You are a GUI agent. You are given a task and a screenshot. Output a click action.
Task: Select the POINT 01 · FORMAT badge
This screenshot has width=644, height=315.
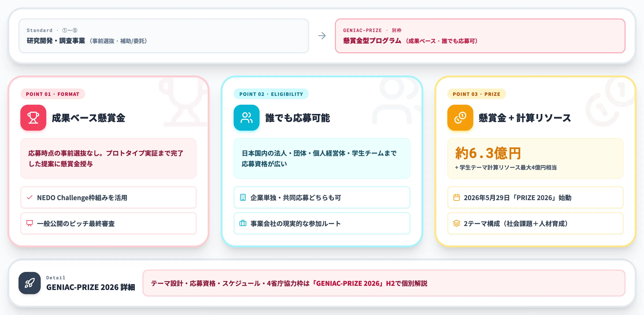(x=53, y=94)
